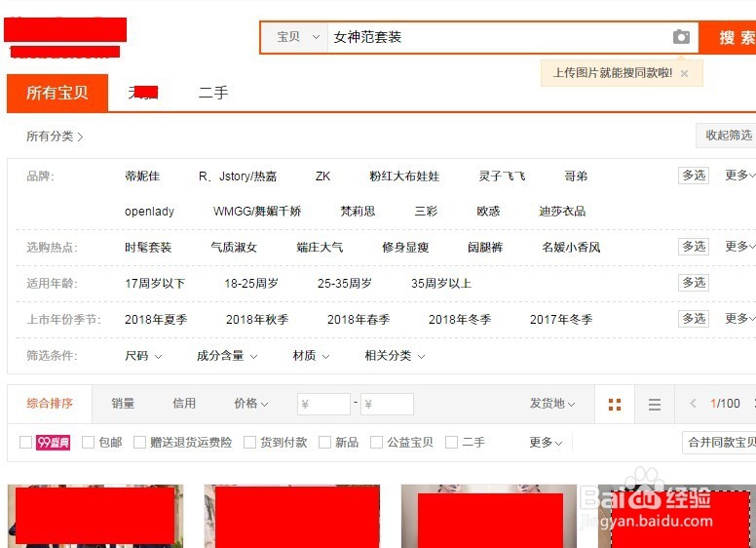Screen dimensions: 756x548
Task: Expand the 材质 dropdown
Action: pos(311,356)
